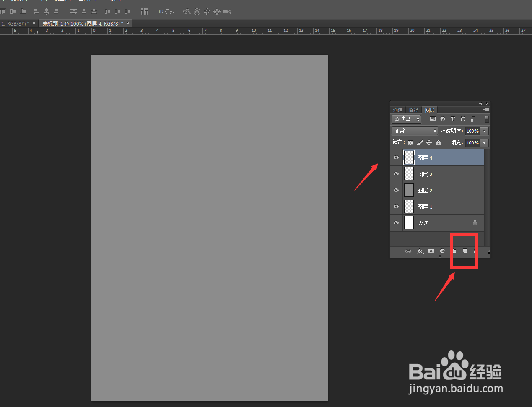
Task: Click the 背景 layer lock icon
Action: click(x=475, y=223)
